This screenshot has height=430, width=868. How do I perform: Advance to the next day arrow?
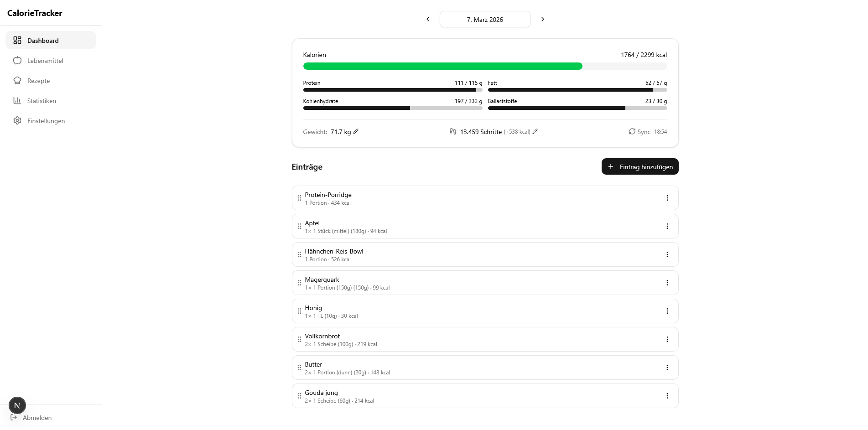click(x=542, y=19)
